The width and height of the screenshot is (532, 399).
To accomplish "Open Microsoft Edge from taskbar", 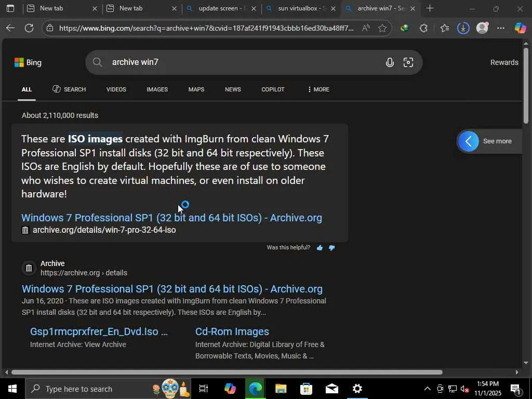I will click(256, 389).
